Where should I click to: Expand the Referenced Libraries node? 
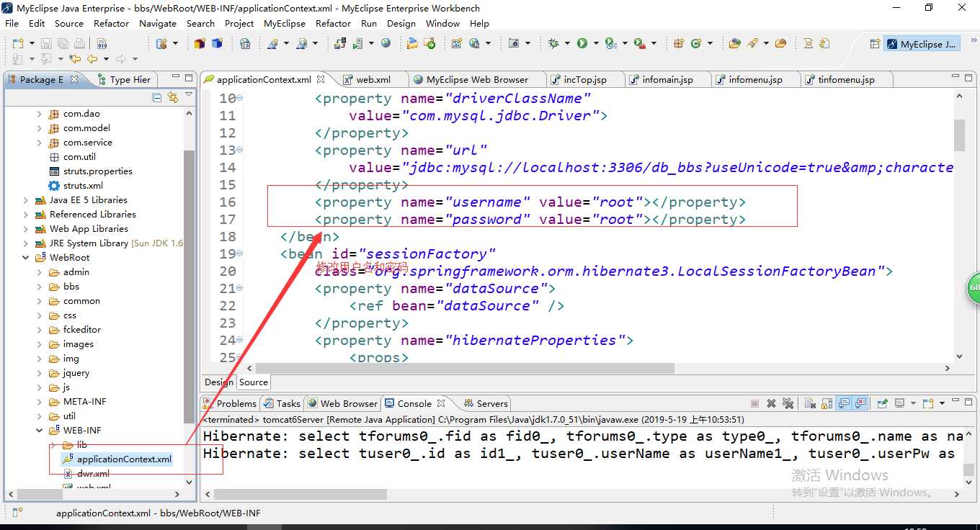tap(26, 215)
